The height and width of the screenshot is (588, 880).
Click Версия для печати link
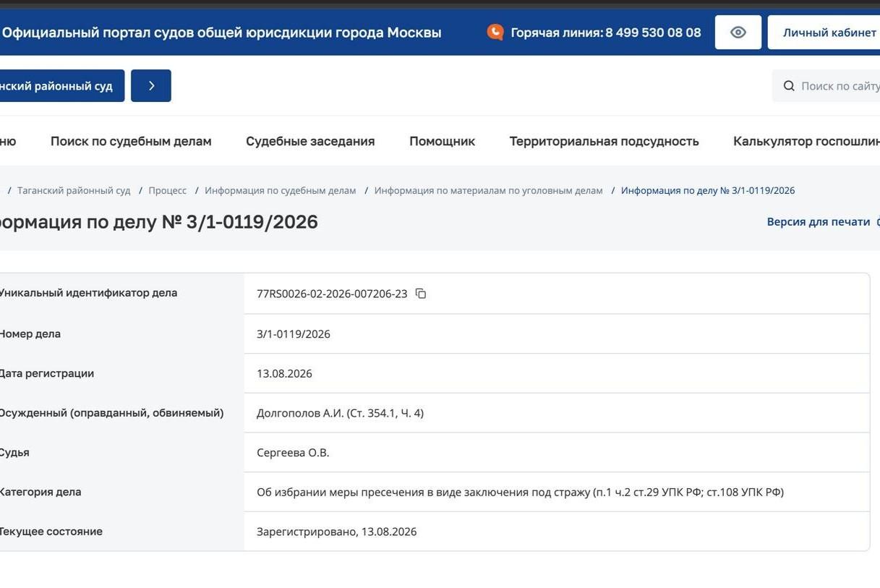819,222
